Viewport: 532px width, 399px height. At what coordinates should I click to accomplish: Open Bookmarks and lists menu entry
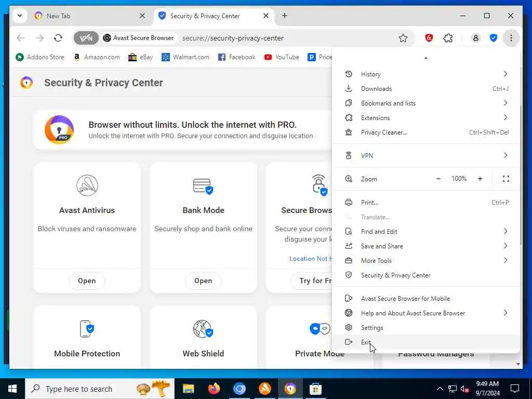point(426,103)
